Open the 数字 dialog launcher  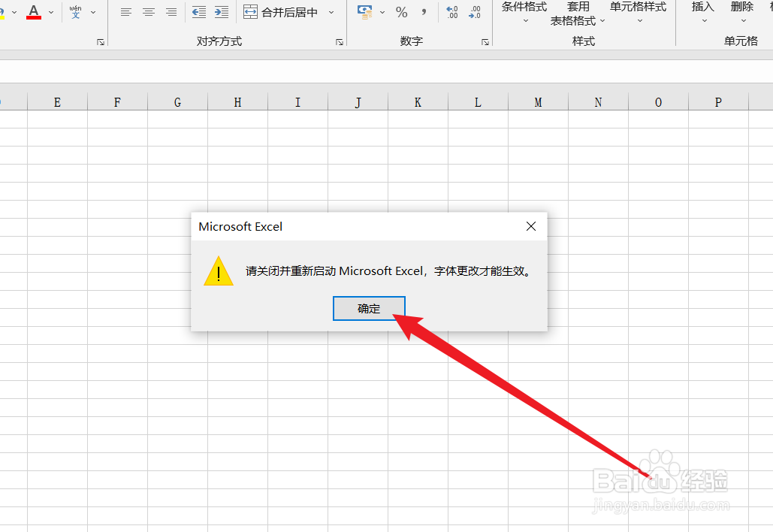click(x=485, y=42)
